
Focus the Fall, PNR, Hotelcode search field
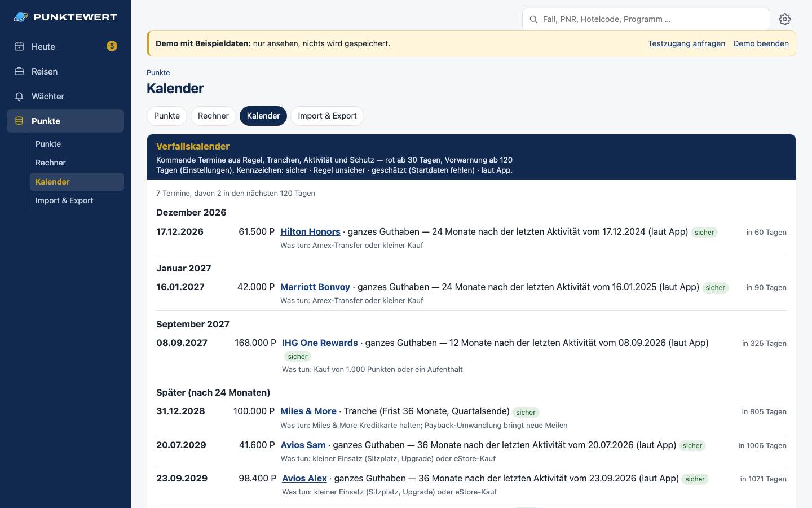click(646, 19)
